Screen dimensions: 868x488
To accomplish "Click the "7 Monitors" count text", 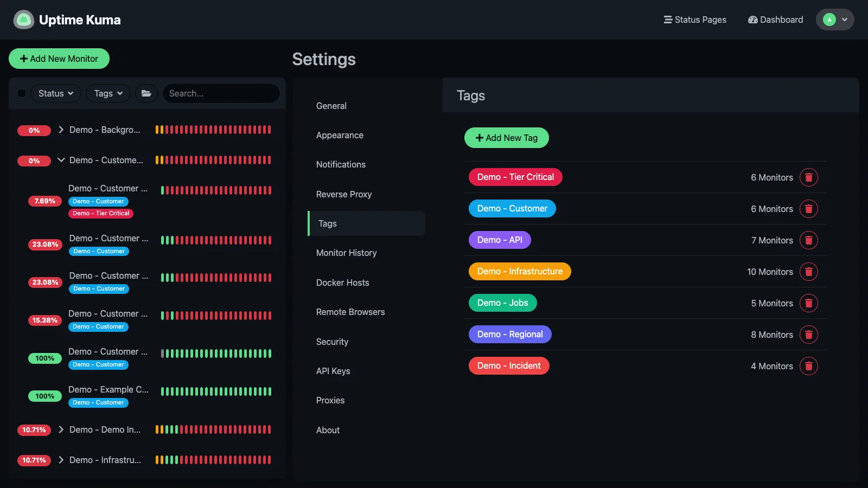I will point(772,240).
